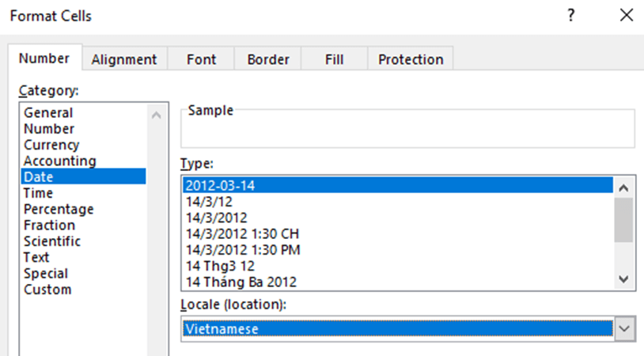Close the Format Cells dialog
Viewport: 644px width, 356px height.
627,16
